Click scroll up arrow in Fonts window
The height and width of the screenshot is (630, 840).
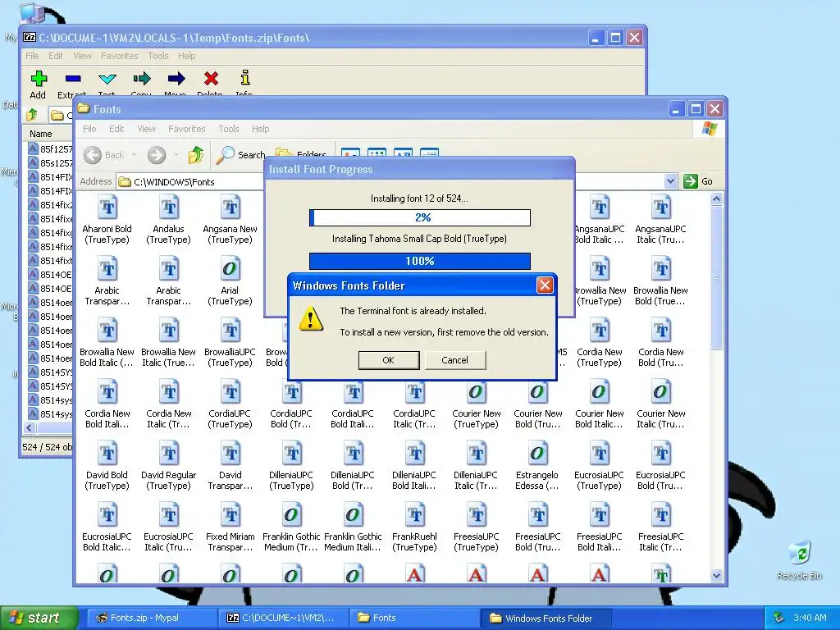tap(717, 199)
